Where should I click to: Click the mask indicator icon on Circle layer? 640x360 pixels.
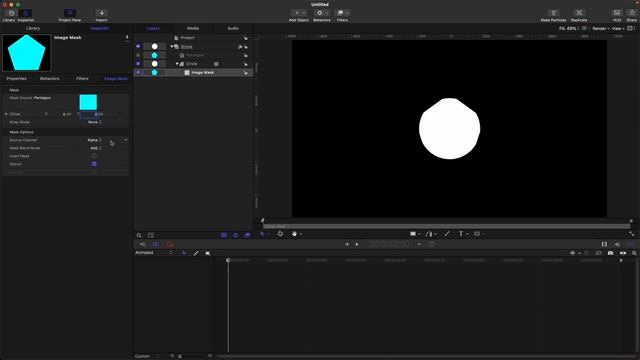click(216, 64)
